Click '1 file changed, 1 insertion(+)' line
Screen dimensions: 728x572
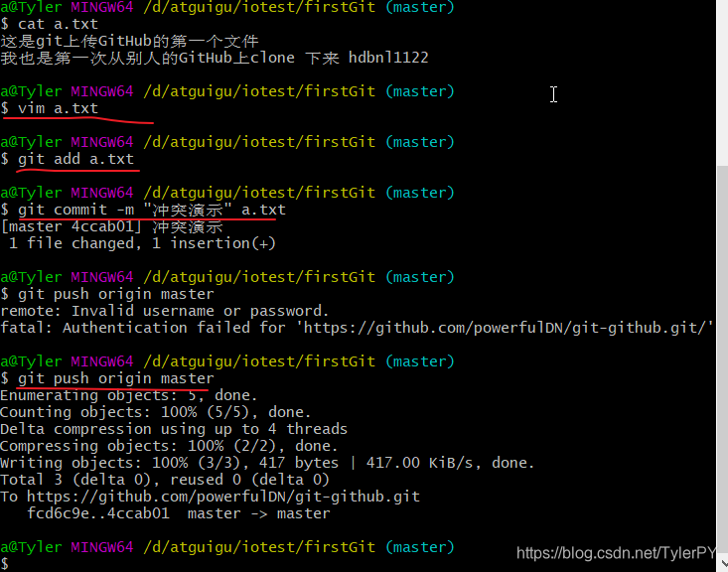[142, 243]
